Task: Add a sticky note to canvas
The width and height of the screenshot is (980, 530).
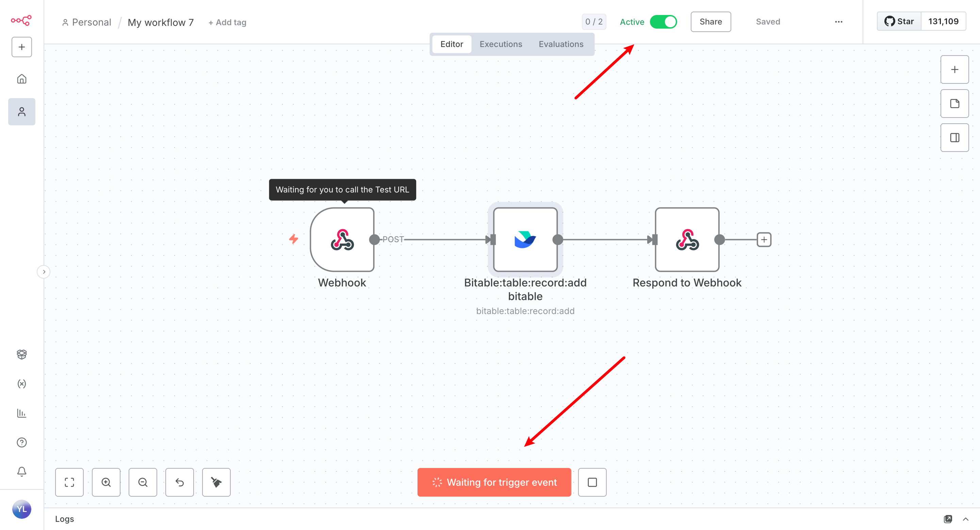Action: tap(954, 104)
